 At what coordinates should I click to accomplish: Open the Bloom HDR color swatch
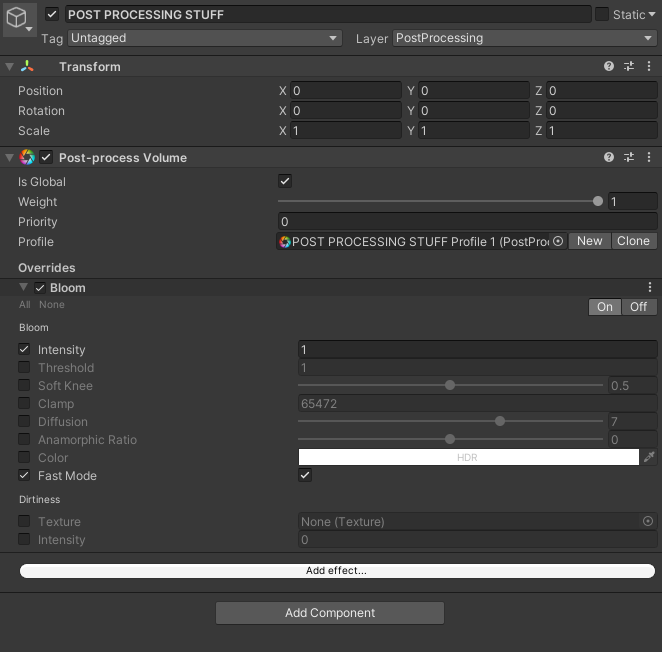(469, 457)
